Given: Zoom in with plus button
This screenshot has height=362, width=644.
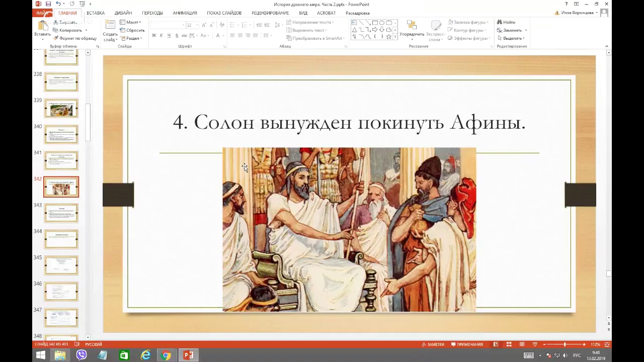Looking at the screenshot, I should point(584,344).
